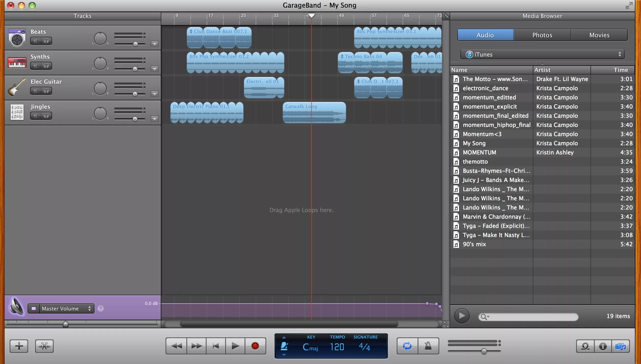
Task: Open the iTunes source dropdown
Action: (x=542, y=54)
